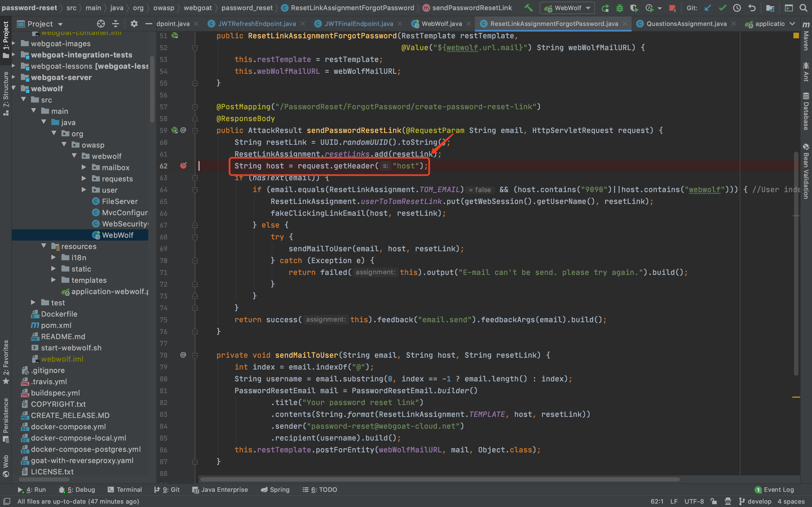The image size is (812, 507).
Task: Click the Git commit checkmark icon
Action: pyautogui.click(x=722, y=8)
